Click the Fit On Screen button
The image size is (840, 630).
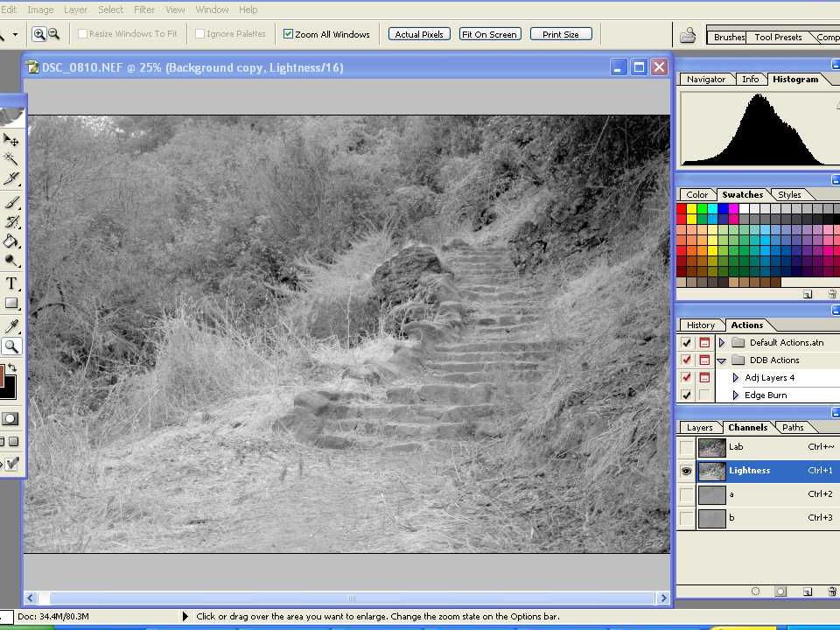pos(490,34)
